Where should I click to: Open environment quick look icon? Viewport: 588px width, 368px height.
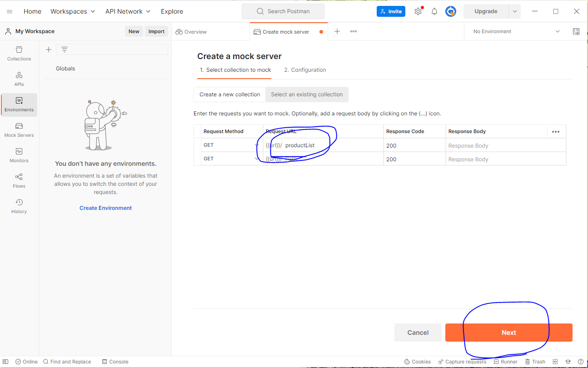pos(576,31)
